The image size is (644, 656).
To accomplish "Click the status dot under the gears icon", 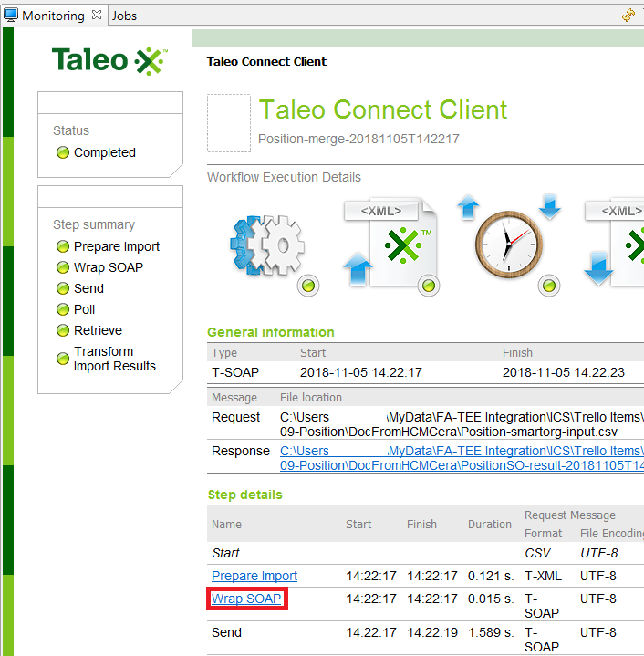I will coord(308,286).
